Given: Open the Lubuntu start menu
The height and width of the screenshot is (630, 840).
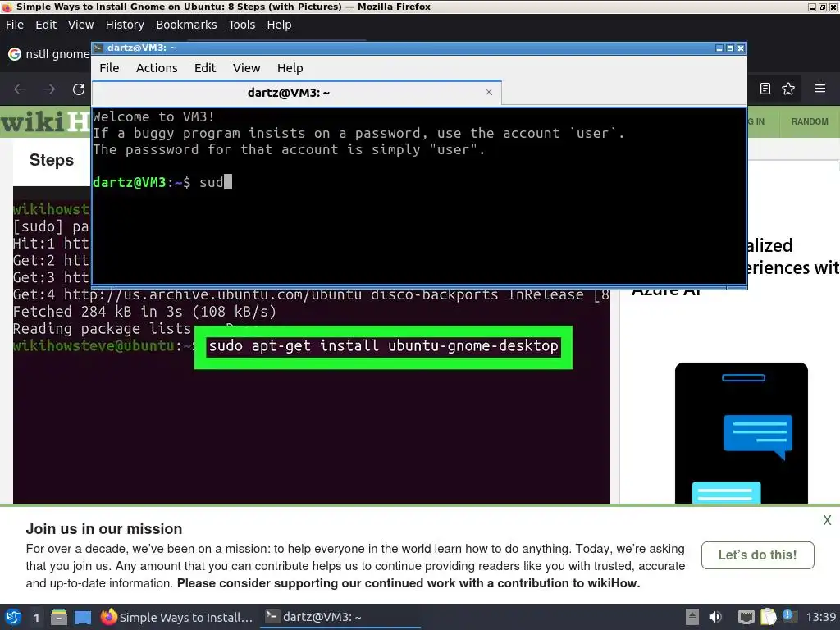Looking at the screenshot, I should click(13, 617).
